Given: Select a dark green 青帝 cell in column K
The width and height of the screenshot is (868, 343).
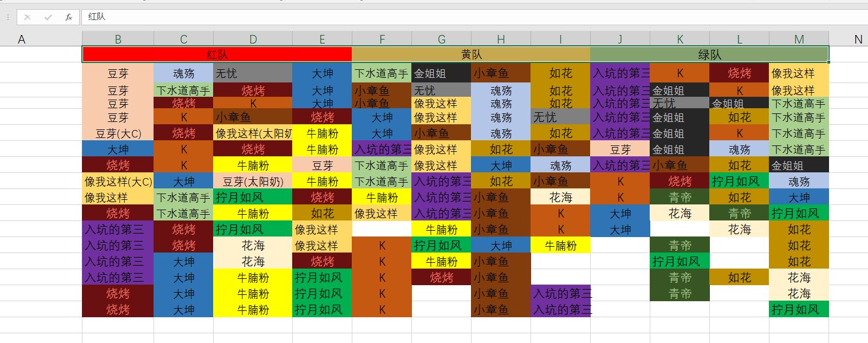Looking at the screenshot, I should tap(679, 246).
